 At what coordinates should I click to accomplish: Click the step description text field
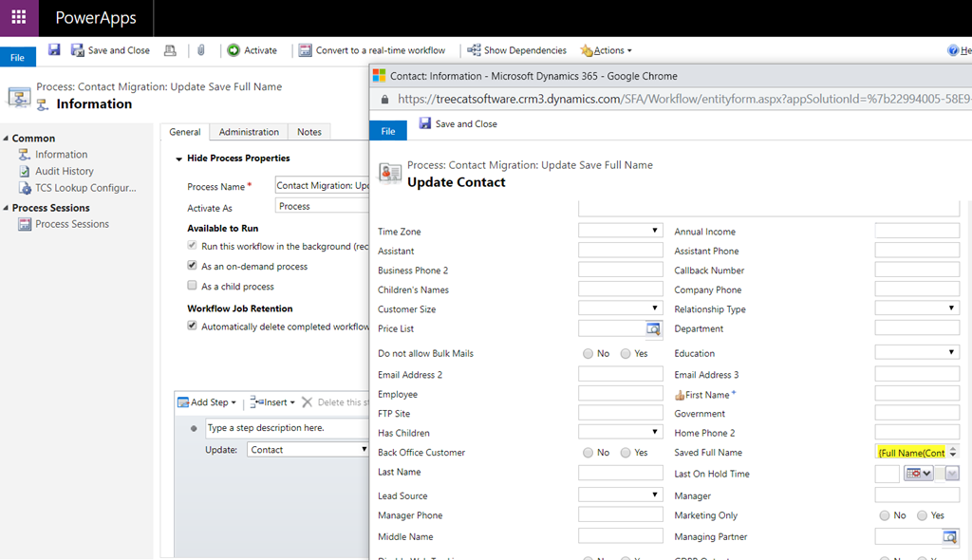pyautogui.click(x=287, y=428)
